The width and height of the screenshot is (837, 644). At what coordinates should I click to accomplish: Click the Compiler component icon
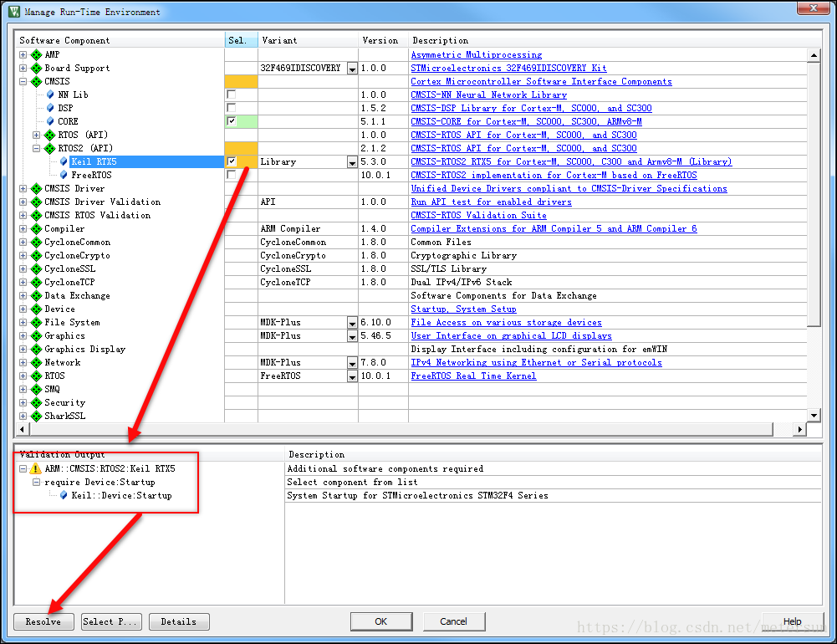point(36,228)
